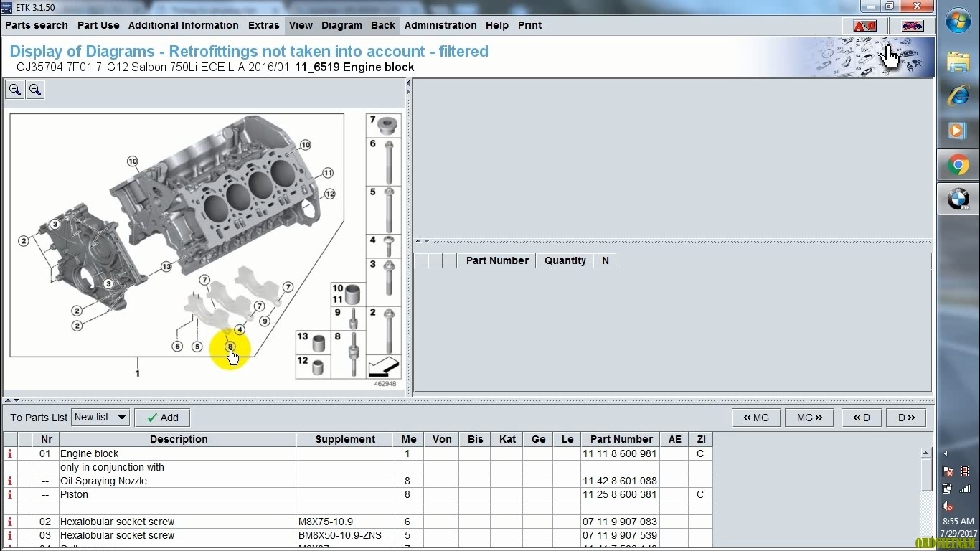Image resolution: width=980 pixels, height=551 pixels.
Task: Click the arrow icon in the diagram legend
Action: tap(384, 366)
